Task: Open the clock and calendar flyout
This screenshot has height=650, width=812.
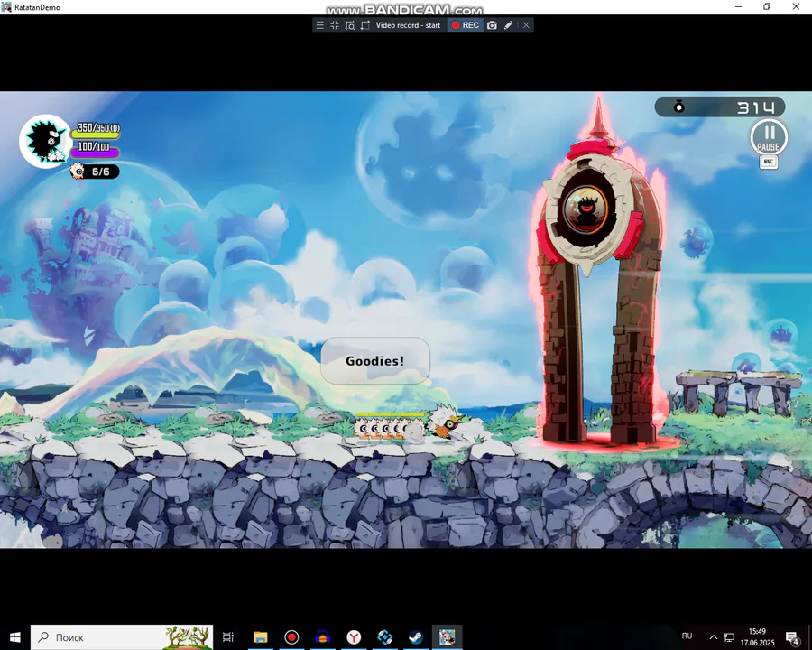Action: pyautogui.click(x=757, y=637)
